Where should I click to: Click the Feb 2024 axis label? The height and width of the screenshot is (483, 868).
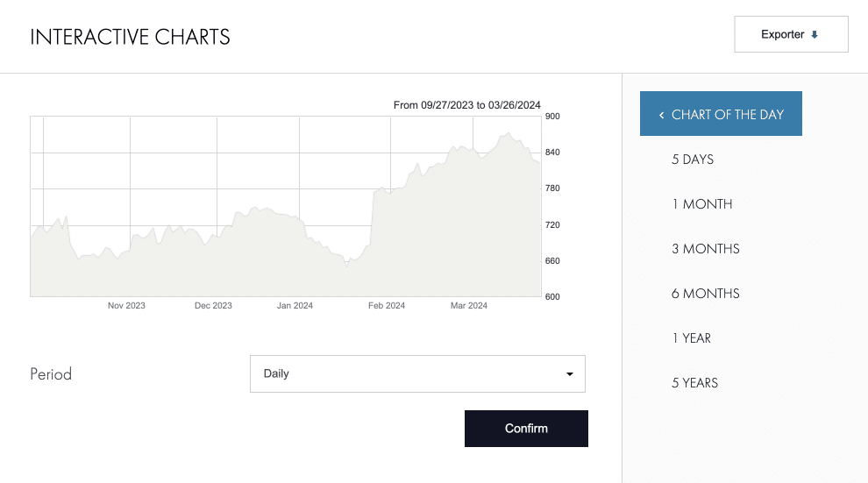click(387, 305)
